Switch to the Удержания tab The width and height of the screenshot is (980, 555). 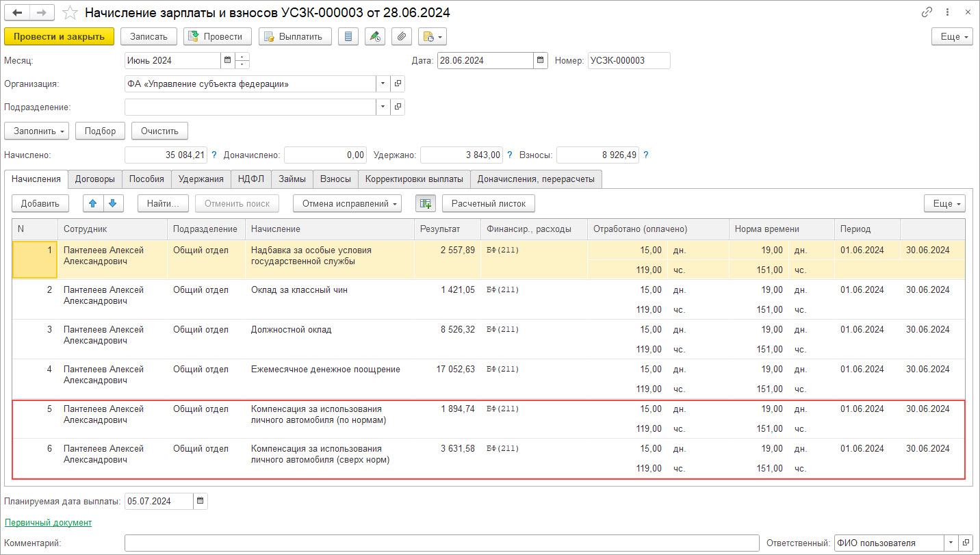point(201,179)
